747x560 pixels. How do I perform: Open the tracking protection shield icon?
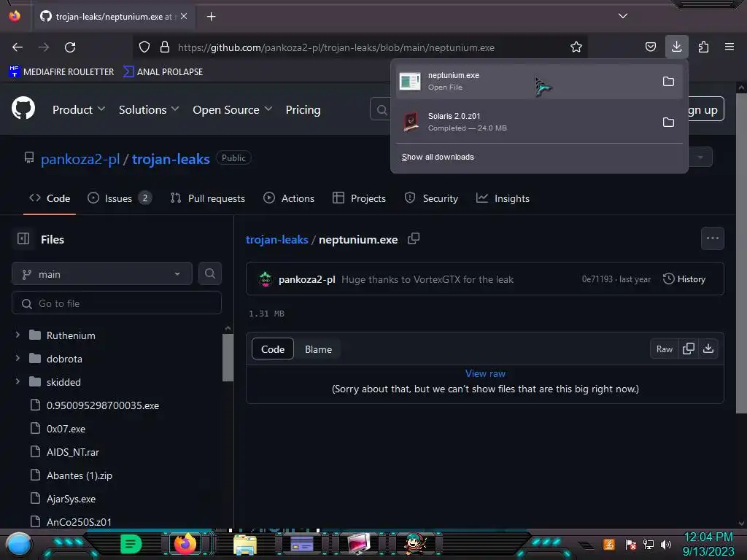(x=144, y=47)
